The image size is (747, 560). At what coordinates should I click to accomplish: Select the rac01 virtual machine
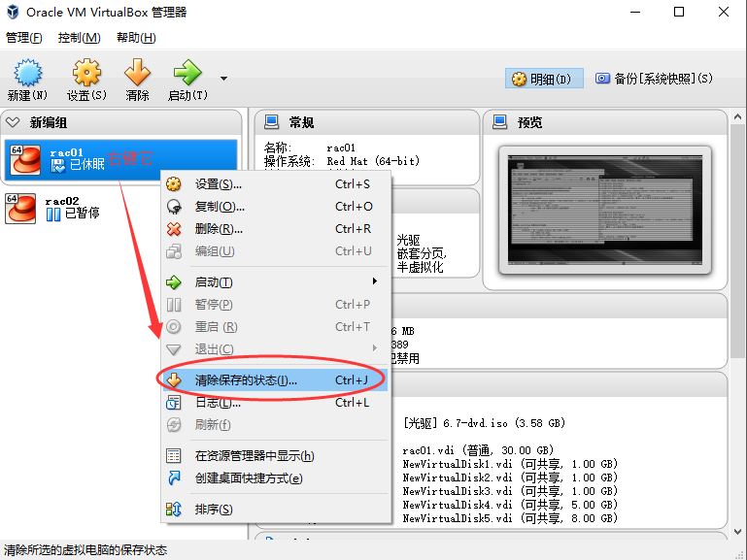coord(120,158)
